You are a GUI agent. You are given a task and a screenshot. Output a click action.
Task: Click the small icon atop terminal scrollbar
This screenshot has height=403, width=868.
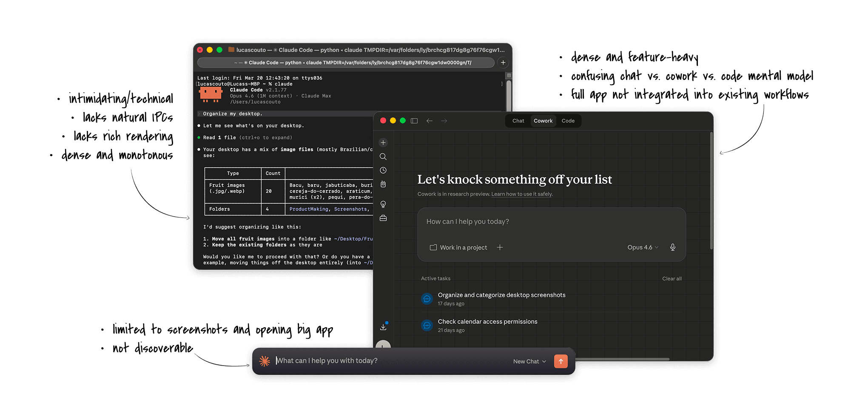(x=509, y=75)
